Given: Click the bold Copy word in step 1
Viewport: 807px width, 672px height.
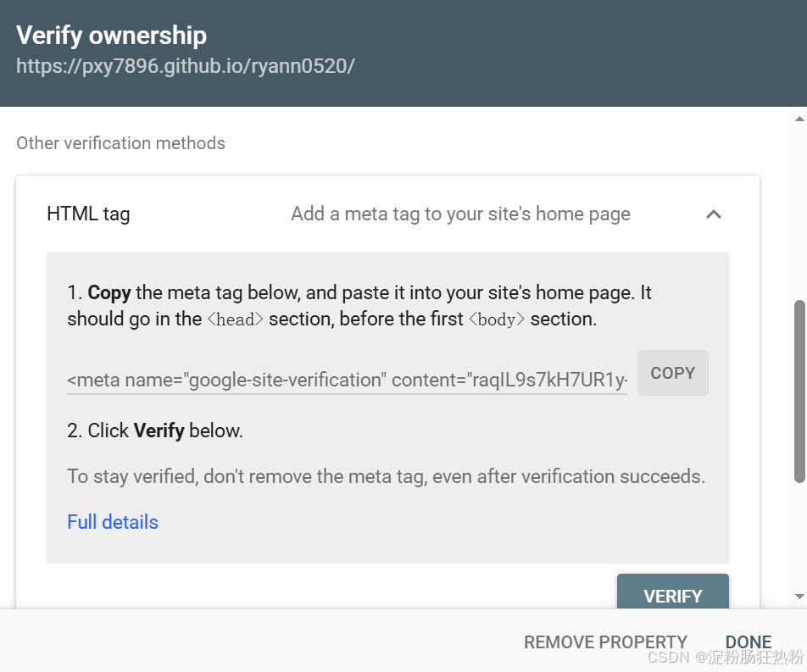Looking at the screenshot, I should point(109,292).
